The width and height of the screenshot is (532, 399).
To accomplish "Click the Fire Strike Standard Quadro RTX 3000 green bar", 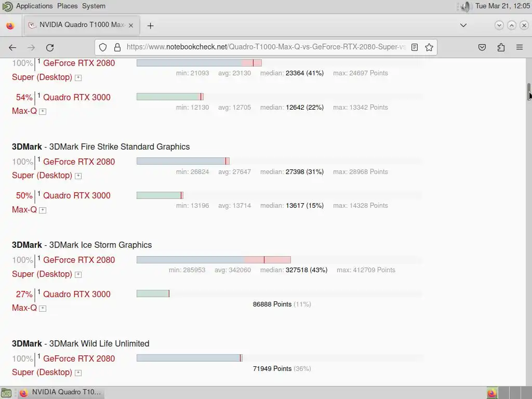I will (x=160, y=195).
